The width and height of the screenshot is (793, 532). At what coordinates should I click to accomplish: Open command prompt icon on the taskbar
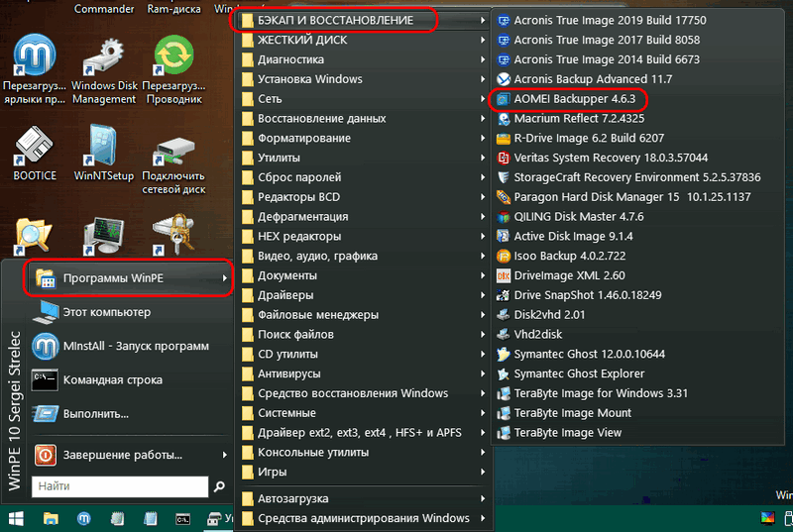[x=182, y=519]
